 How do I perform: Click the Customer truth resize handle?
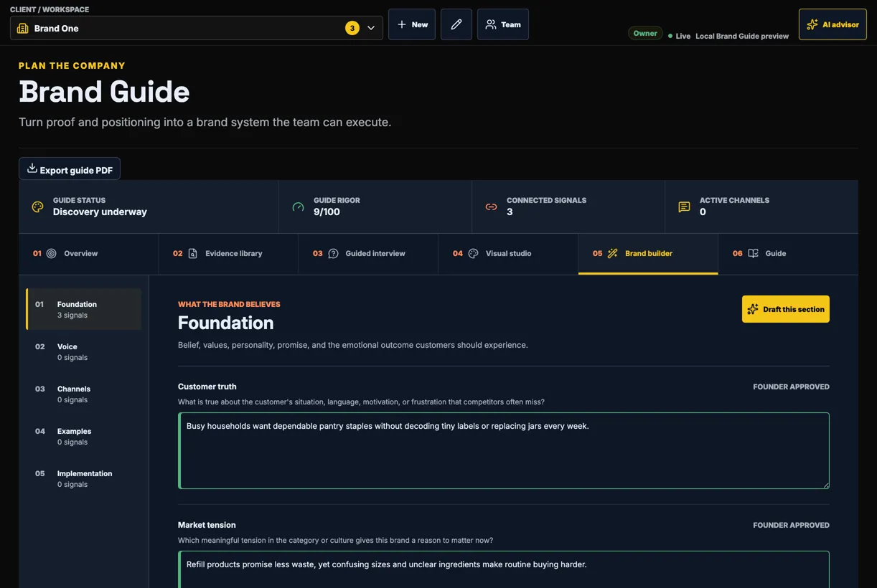pyautogui.click(x=825, y=485)
